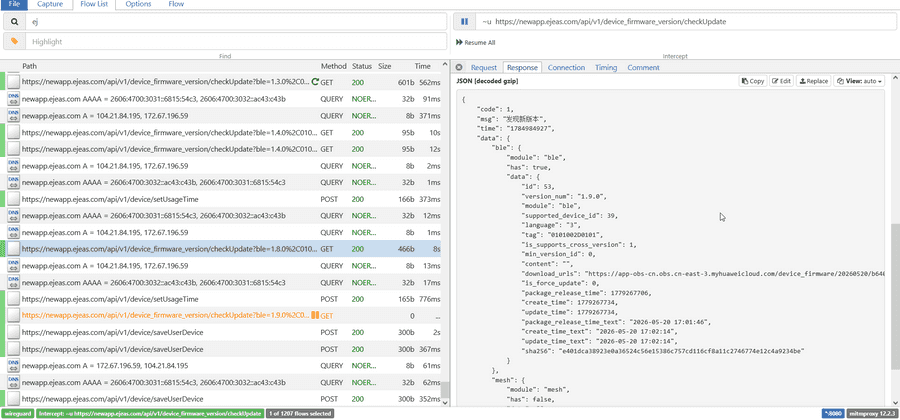Click the paused intercept icon on orange flow

coord(315,316)
